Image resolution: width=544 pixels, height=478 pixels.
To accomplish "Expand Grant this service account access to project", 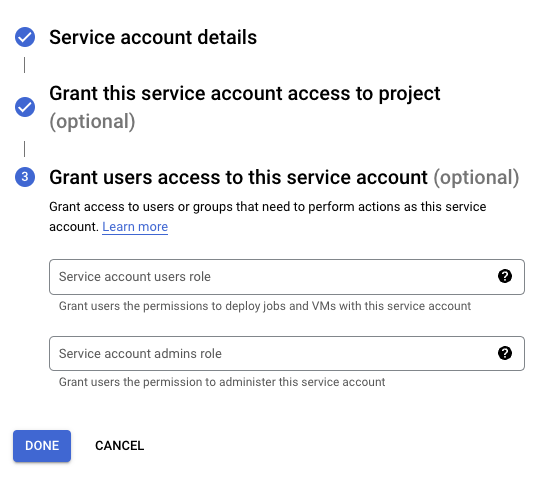I will tap(245, 107).
